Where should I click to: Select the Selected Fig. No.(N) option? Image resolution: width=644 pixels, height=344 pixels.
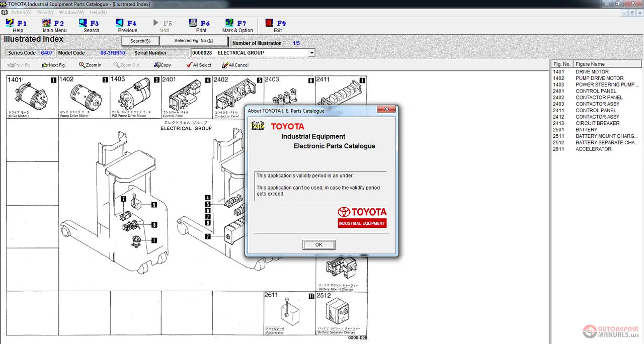195,41
